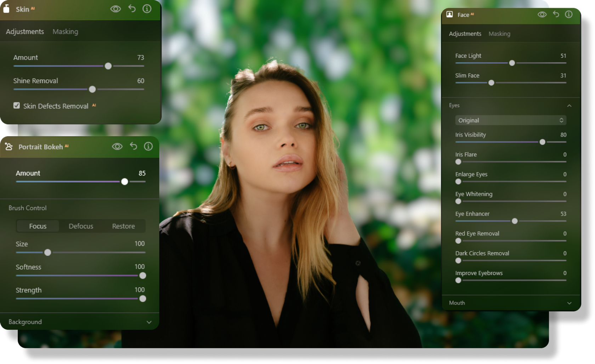Screen dimensions: 595x364
Task: Expand the Background section
Action: (x=149, y=322)
